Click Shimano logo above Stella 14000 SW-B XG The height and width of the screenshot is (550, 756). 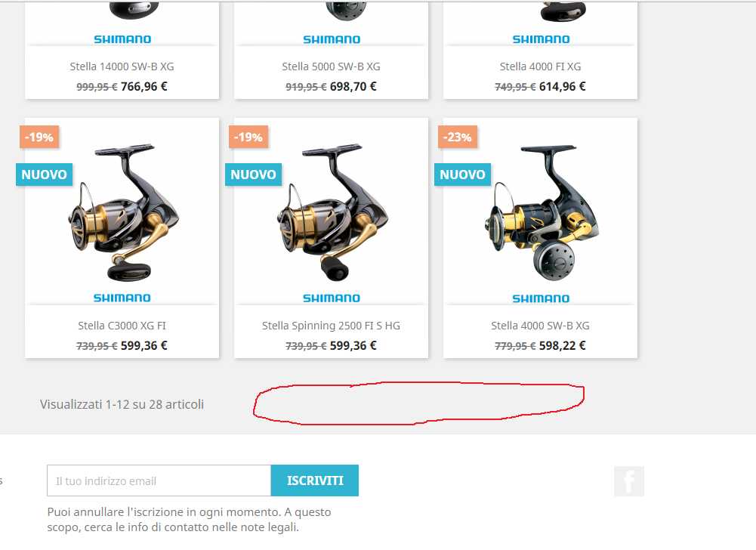(122, 39)
